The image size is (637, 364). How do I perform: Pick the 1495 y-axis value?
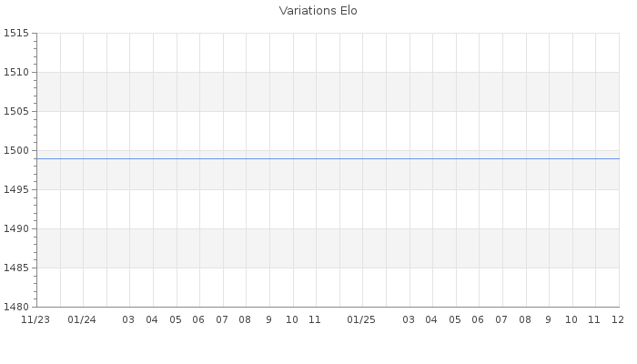pyautogui.click(x=16, y=190)
